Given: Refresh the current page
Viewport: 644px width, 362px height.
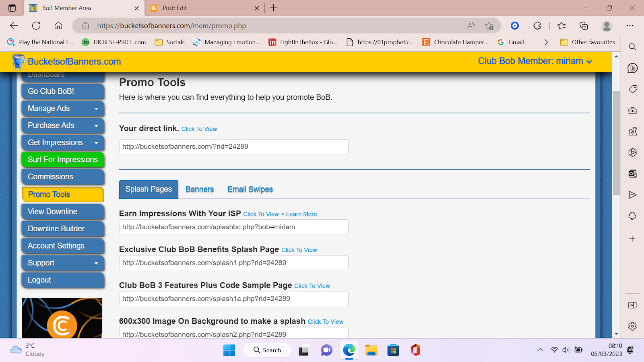Looking at the screenshot, I should tap(36, 26).
